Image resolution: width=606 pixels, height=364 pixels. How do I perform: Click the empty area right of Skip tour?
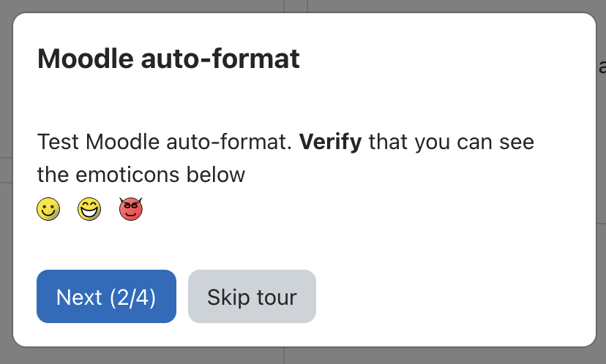(x=452, y=297)
